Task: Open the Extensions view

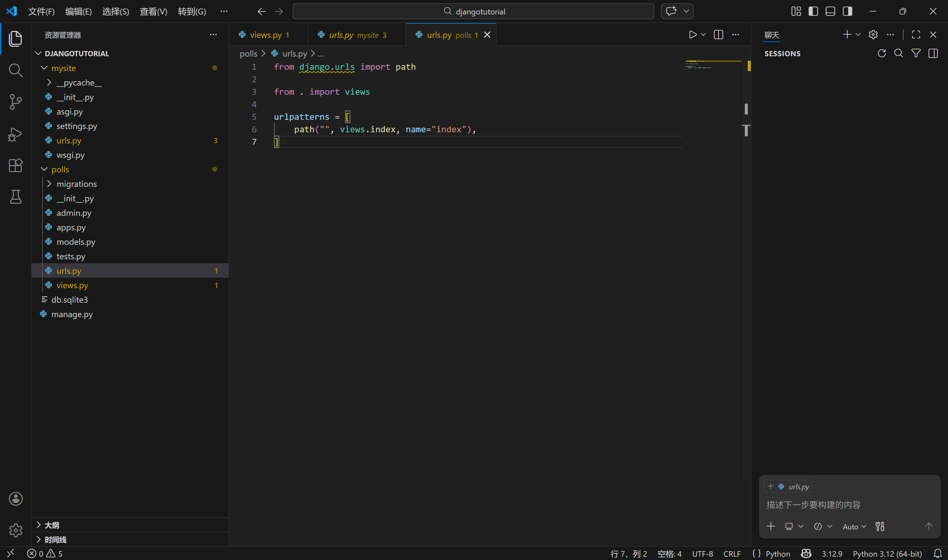Action: tap(15, 165)
